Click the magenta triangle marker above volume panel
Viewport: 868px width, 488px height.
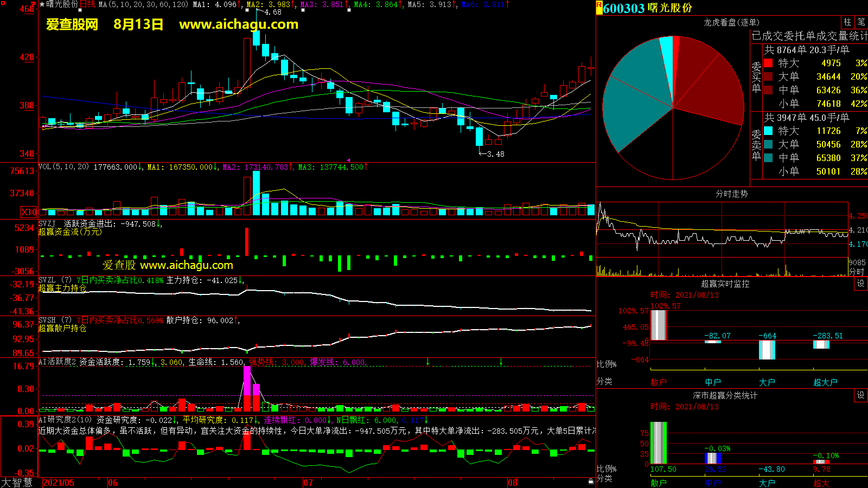point(348,160)
